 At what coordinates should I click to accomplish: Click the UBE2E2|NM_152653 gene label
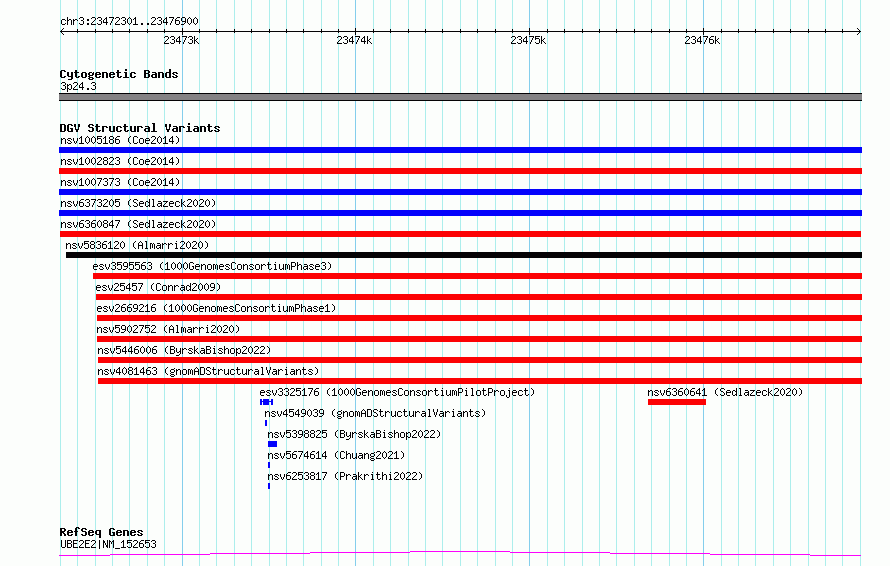[108, 544]
